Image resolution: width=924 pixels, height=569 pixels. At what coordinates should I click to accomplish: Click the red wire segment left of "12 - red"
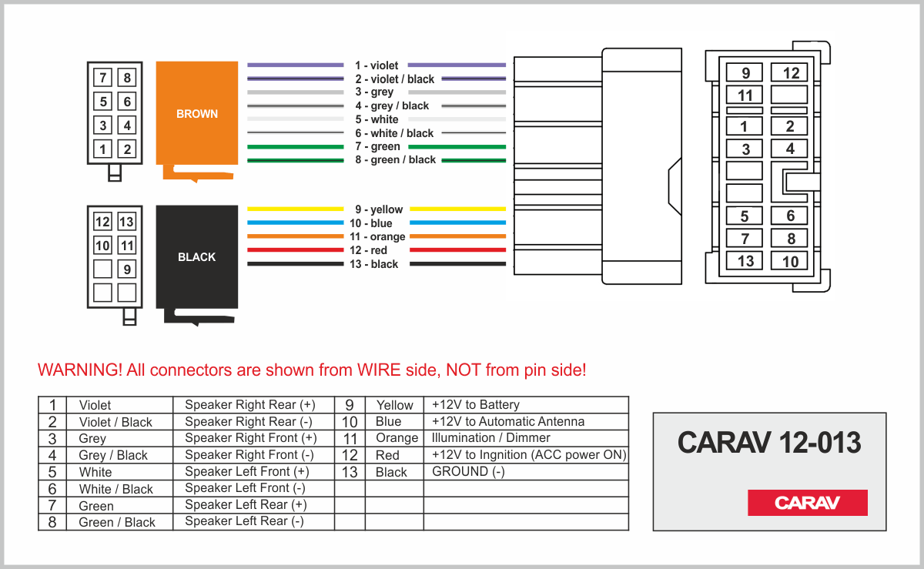coord(295,250)
